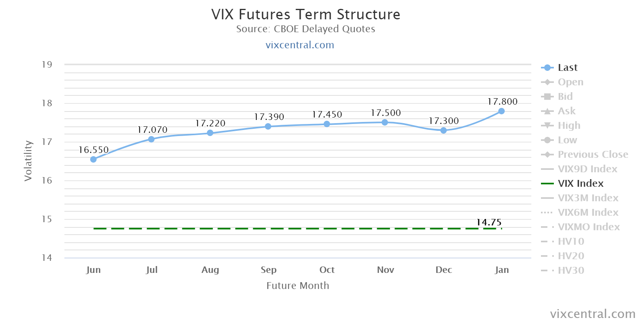Show the Open series in legend
Screen dimensions: 644x322
(x=570, y=82)
